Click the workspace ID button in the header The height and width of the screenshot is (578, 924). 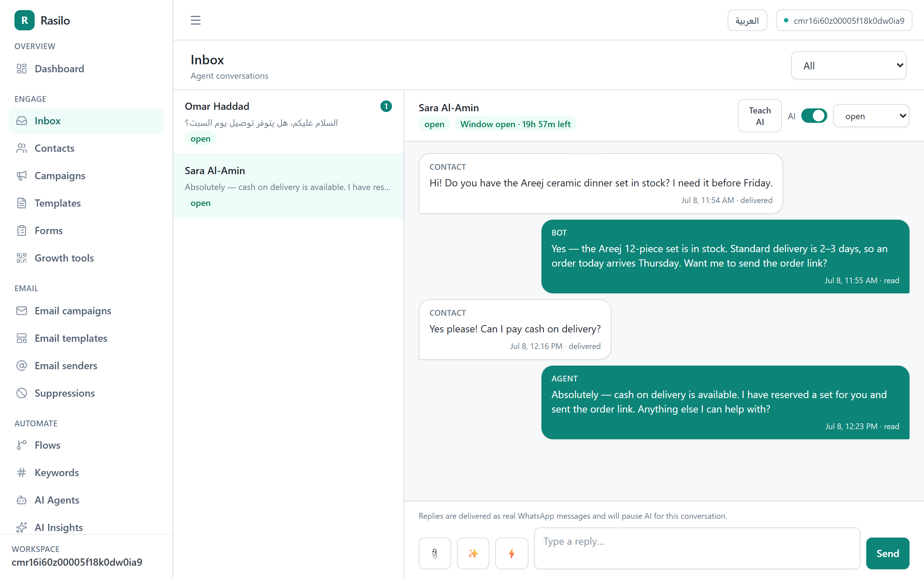[844, 20]
